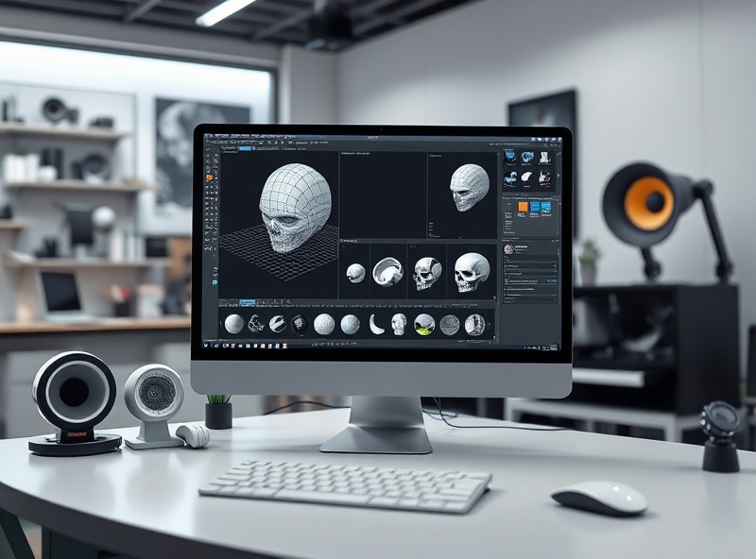
Task: Select the hollow shell thumbnail in middle row
Action: pos(387,272)
